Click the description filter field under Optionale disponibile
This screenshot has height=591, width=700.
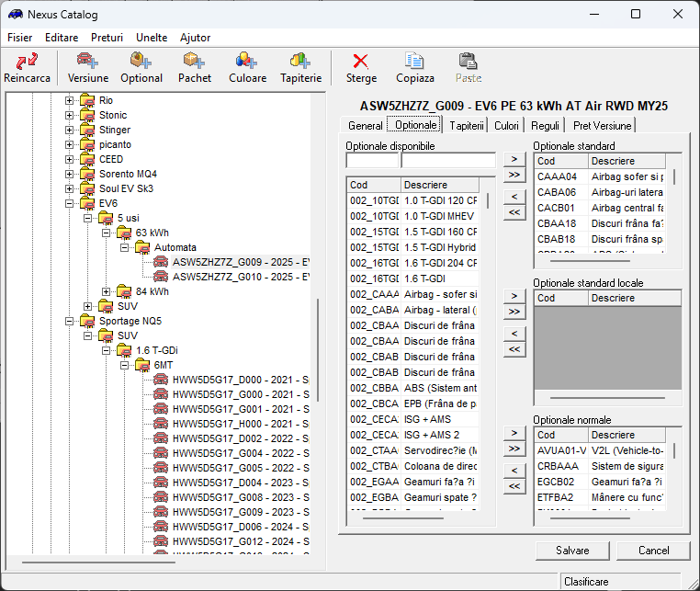[x=448, y=160]
